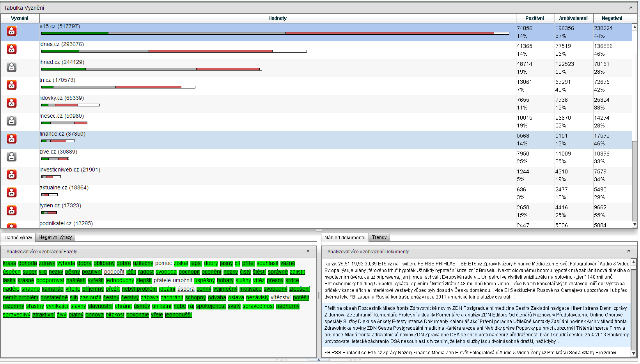The image size is (640, 364).
Task: Click the e15.cz negative count 230224
Action: (x=603, y=28)
